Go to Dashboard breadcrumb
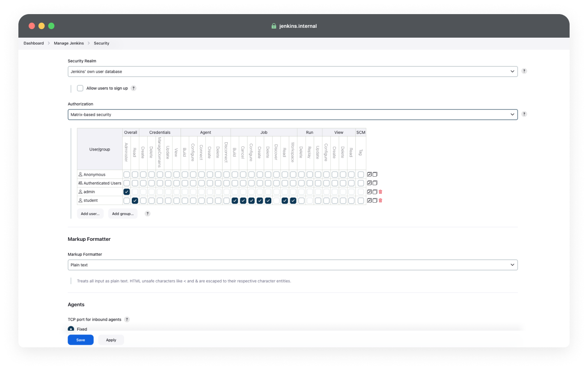This screenshot has height=370, width=588. pyautogui.click(x=33, y=43)
